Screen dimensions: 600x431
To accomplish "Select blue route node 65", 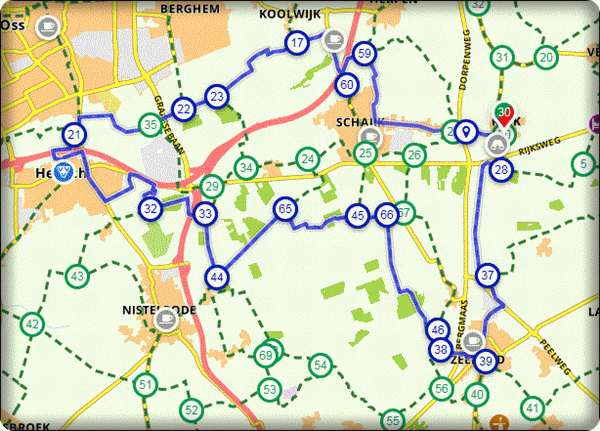I will coord(285,209).
